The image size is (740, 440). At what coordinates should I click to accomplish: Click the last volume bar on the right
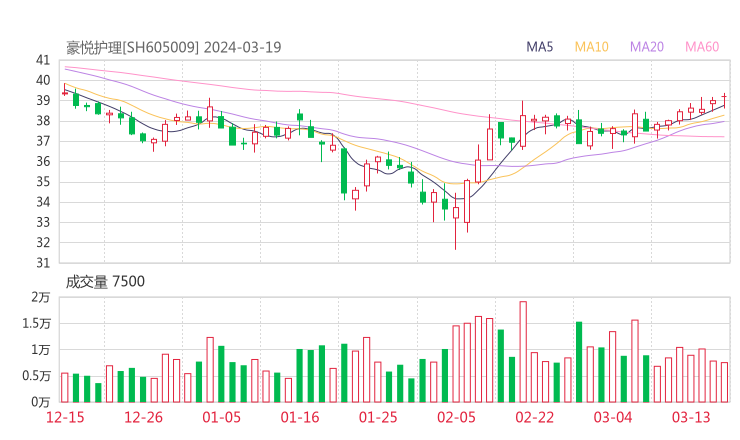(724, 382)
